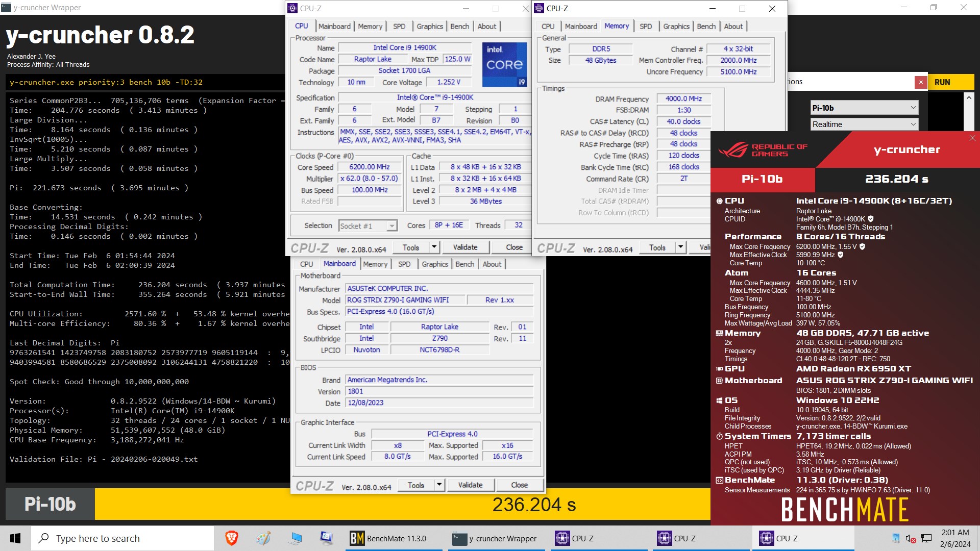The height and width of the screenshot is (551, 980).
Task: Open SPD tab in CPU-Z Mainboard window
Action: [404, 264]
